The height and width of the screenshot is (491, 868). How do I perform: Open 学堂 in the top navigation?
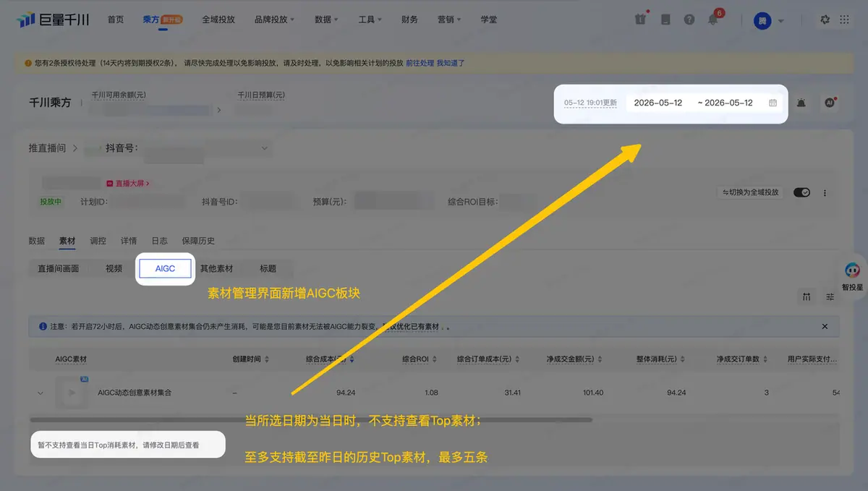point(489,20)
